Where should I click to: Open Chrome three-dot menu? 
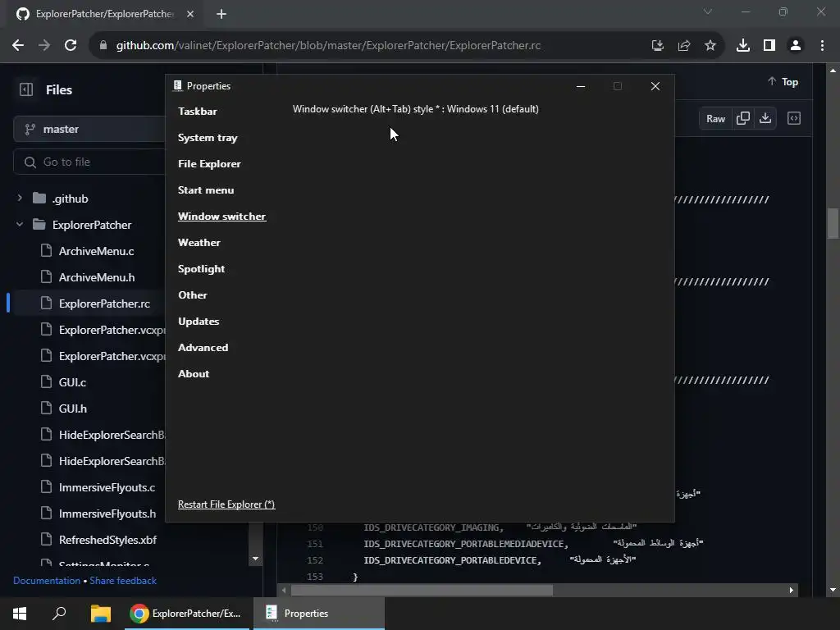click(822, 46)
